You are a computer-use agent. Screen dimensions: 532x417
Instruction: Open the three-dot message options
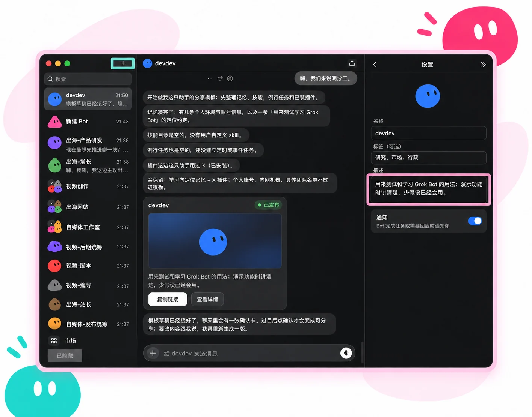pyautogui.click(x=210, y=78)
